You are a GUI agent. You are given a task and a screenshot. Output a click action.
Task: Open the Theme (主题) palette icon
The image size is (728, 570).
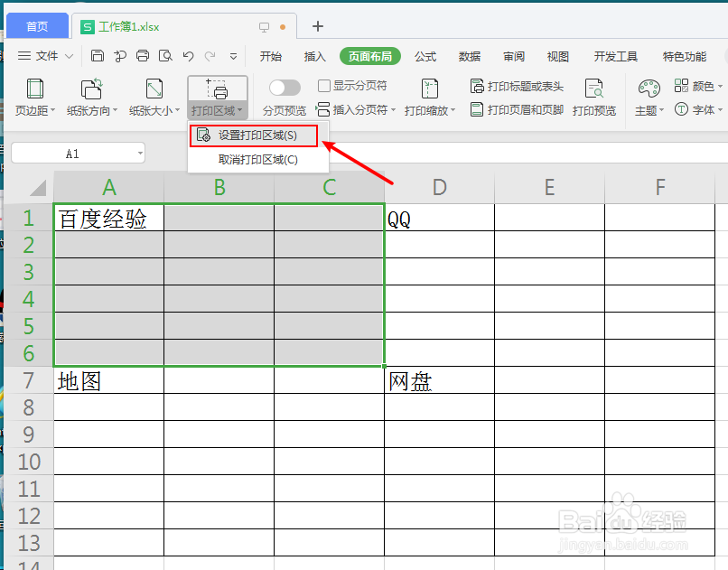[x=649, y=89]
